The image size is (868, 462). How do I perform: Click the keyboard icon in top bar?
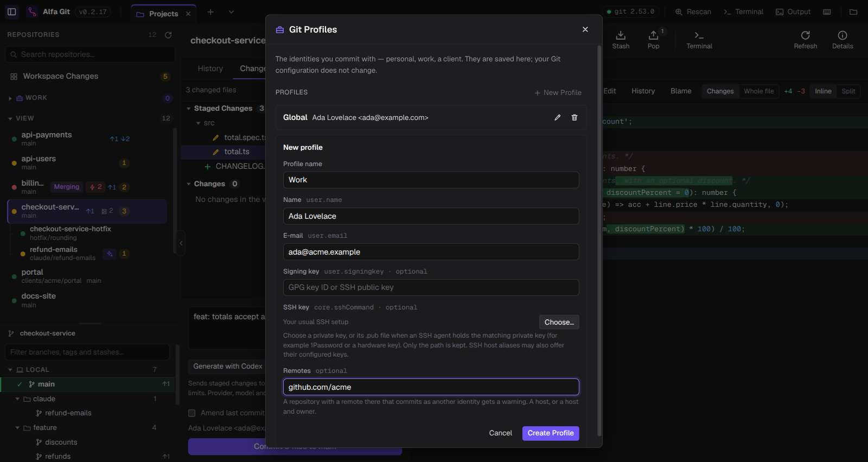click(x=827, y=11)
